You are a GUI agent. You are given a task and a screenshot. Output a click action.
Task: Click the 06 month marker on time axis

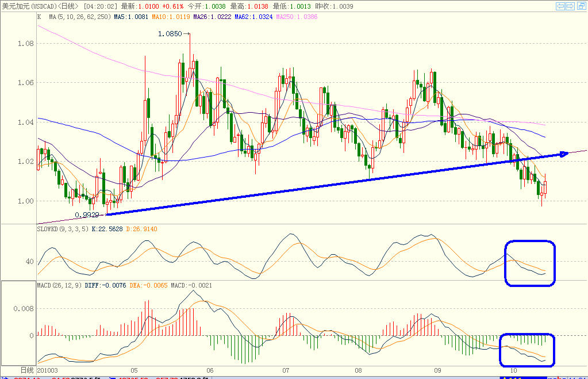(x=210, y=370)
